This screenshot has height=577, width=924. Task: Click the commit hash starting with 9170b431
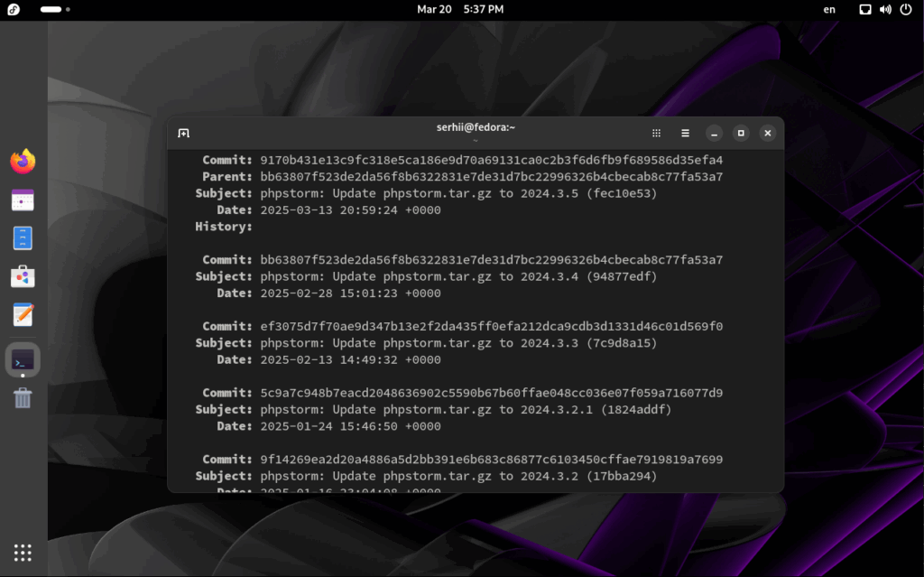pyautogui.click(x=492, y=161)
